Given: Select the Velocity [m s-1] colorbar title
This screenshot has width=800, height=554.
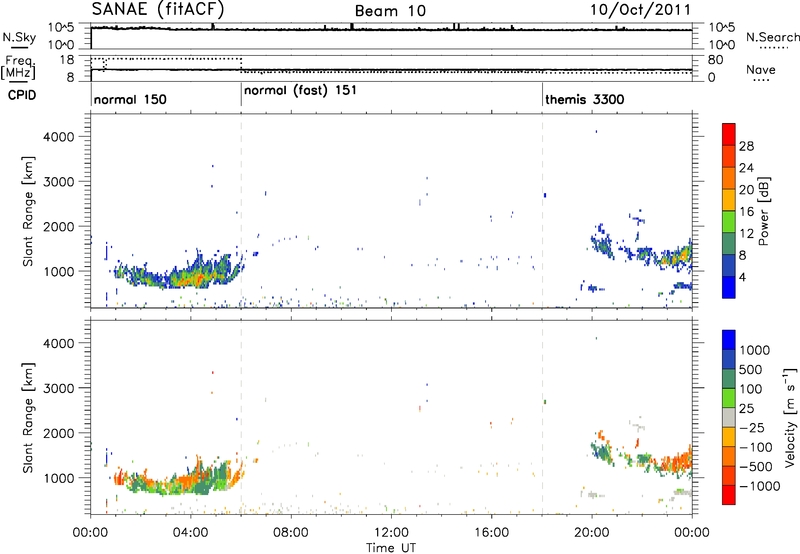Looking at the screenshot, I should coord(789,417).
